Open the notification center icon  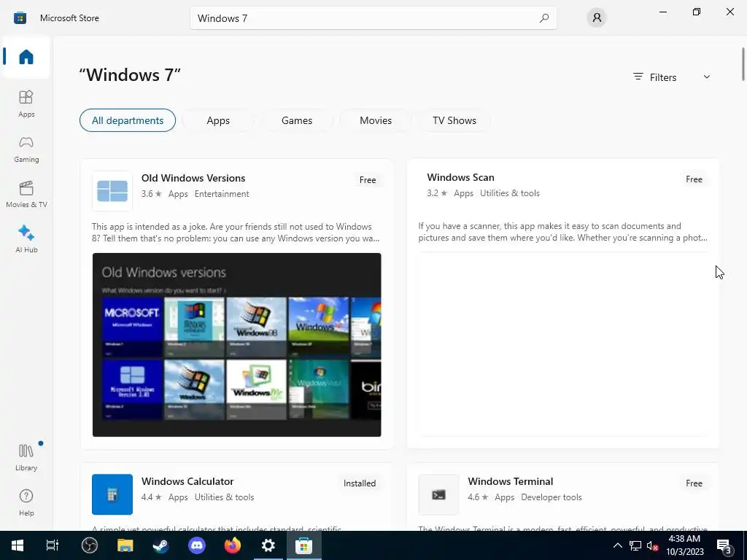pos(724,545)
